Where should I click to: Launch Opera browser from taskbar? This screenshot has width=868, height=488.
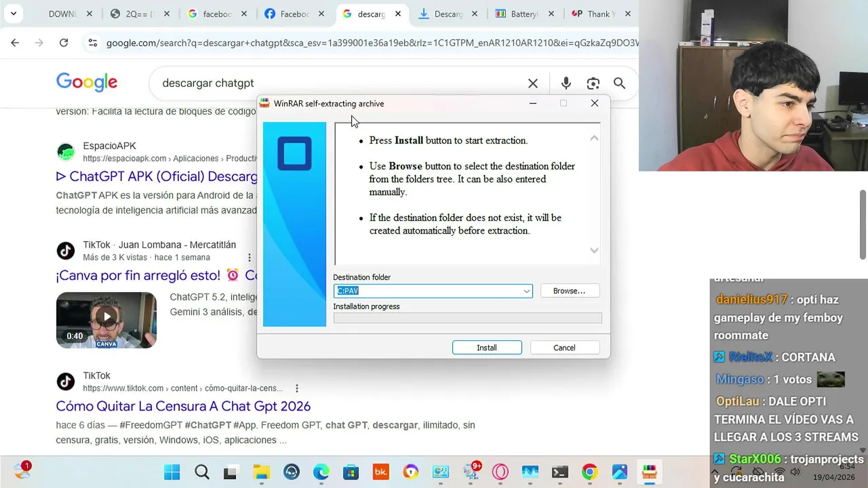(500, 472)
